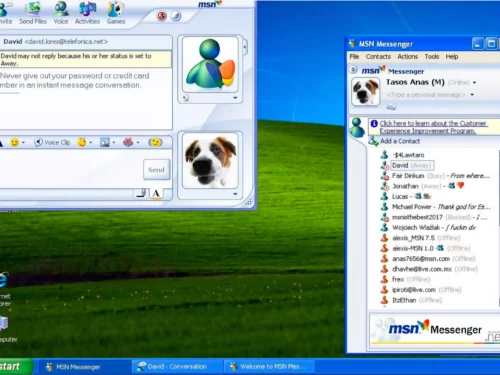Open the File menu

pos(354,57)
